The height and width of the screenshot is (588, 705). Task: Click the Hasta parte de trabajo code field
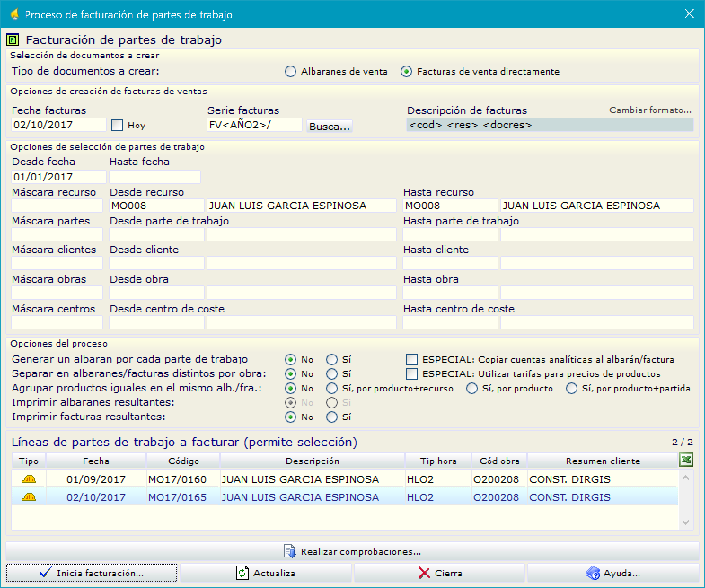(x=450, y=234)
